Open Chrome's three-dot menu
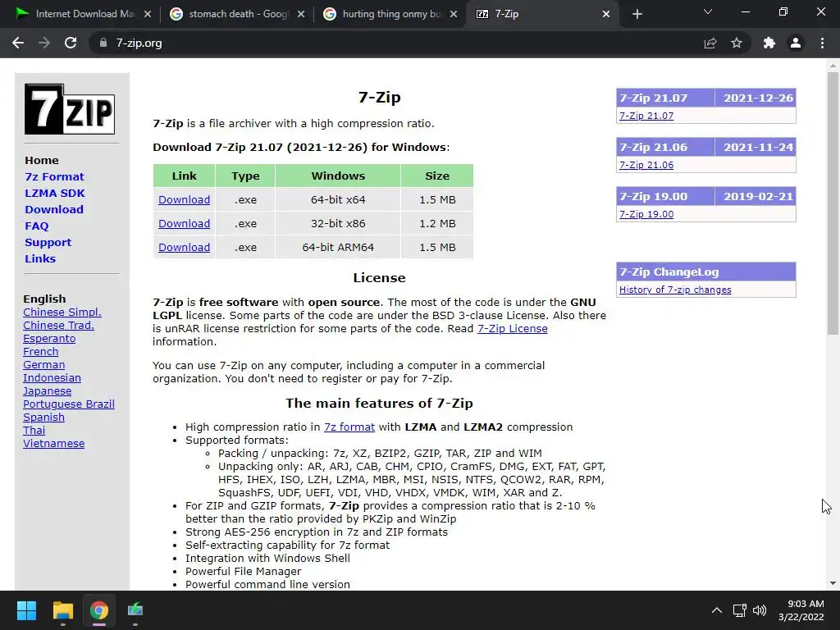This screenshot has width=840, height=630. pos(822,43)
